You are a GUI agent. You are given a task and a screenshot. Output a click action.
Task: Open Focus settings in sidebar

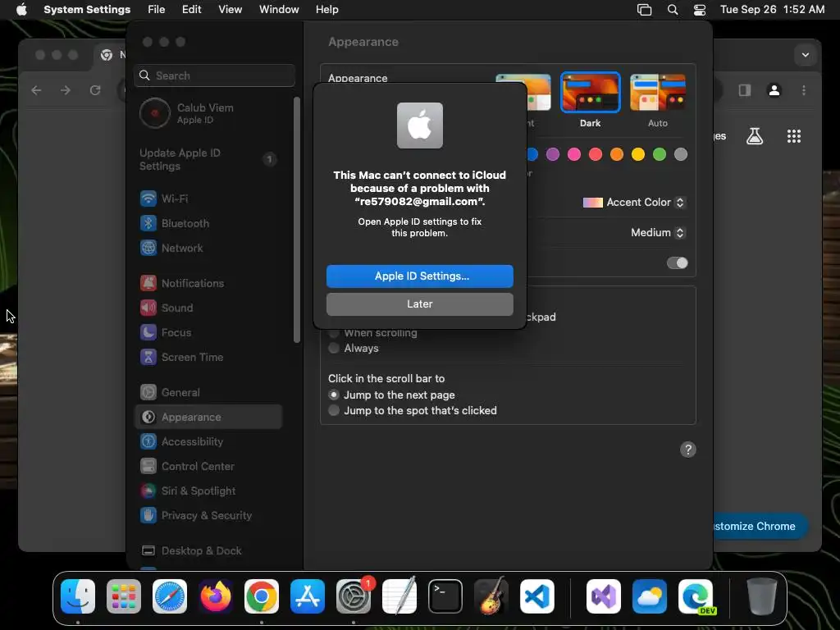tap(209, 333)
